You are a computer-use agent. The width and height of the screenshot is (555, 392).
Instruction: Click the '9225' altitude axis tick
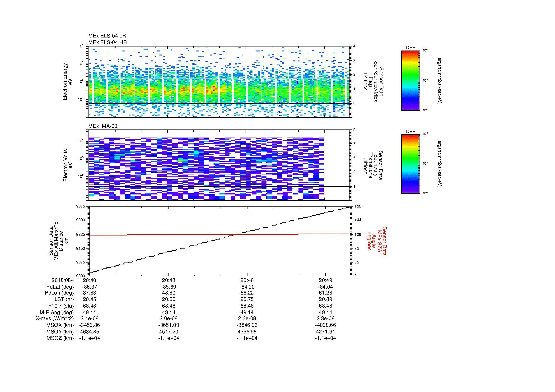[81, 234]
